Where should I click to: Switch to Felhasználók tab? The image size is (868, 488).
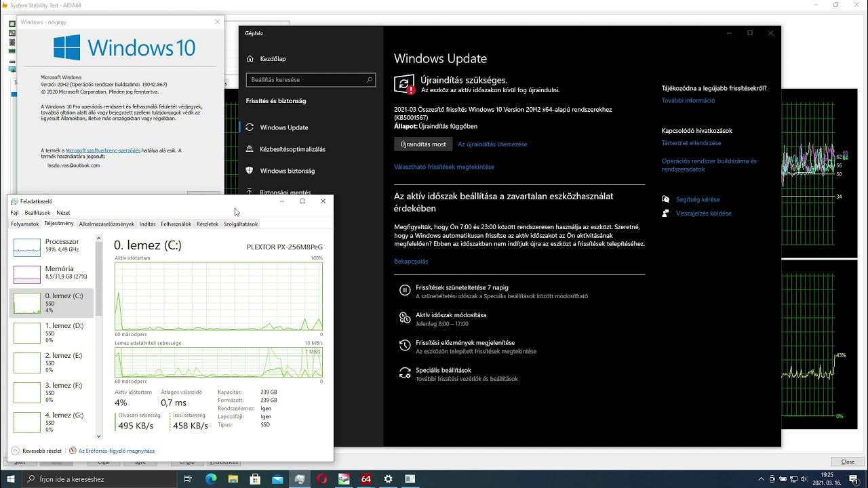pyautogui.click(x=176, y=224)
